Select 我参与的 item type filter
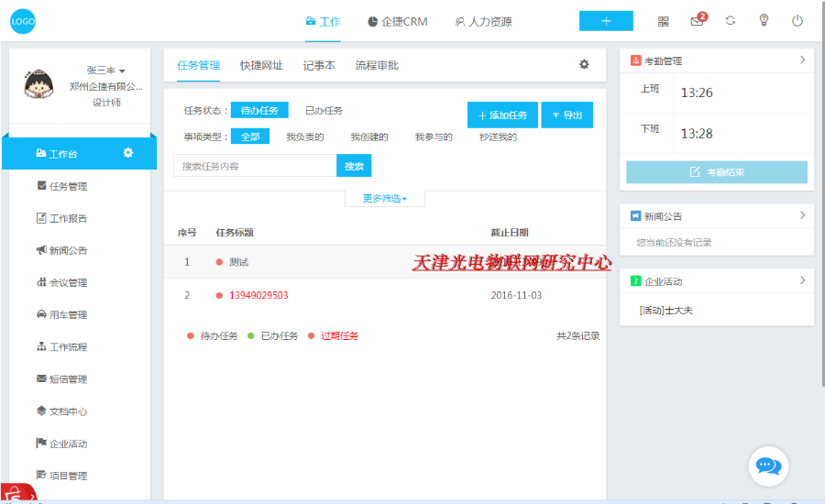 (x=434, y=137)
